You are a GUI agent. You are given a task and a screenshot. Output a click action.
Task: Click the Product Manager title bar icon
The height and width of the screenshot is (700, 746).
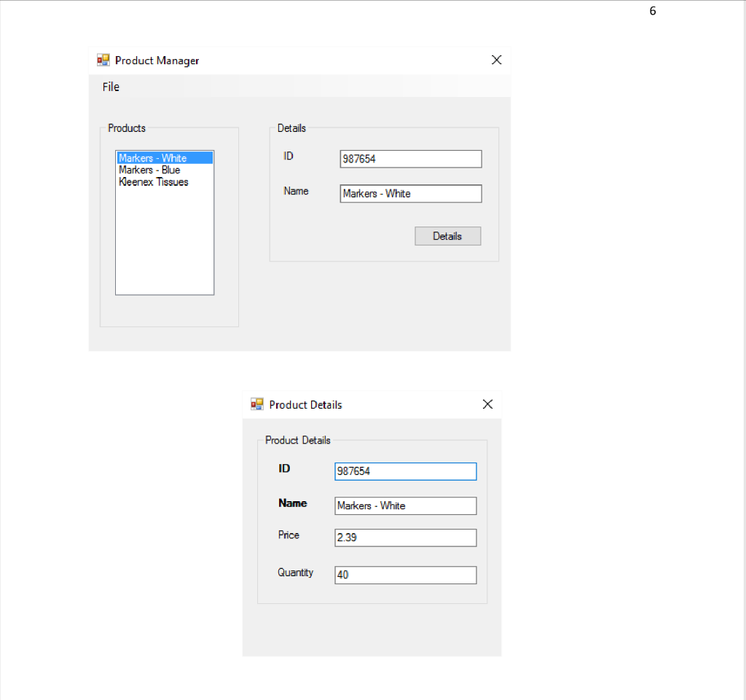click(103, 60)
